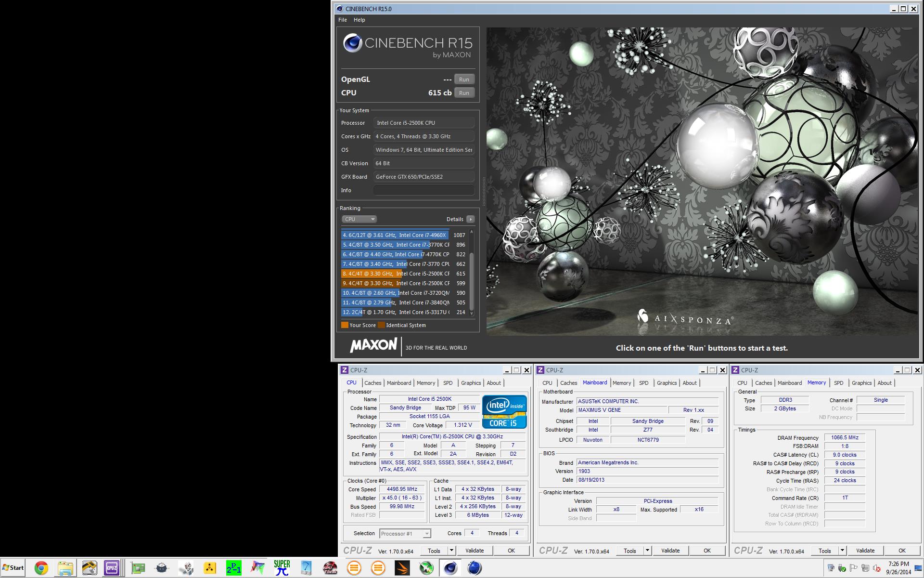This screenshot has width=924, height=578.
Task: Launch the yellow square icon with black dots
Action: [210, 568]
